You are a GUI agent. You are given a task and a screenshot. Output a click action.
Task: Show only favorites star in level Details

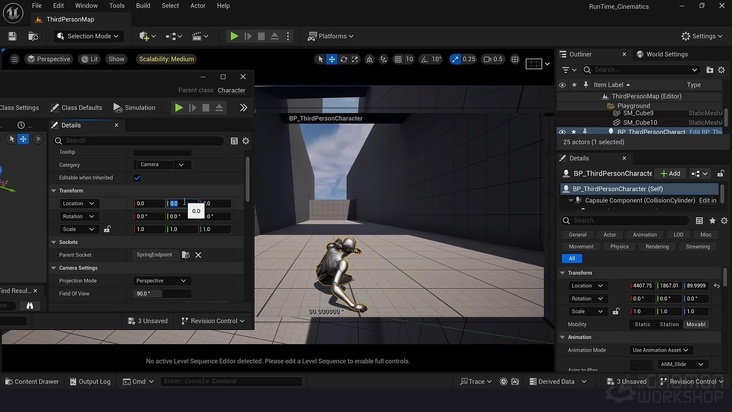coord(712,220)
